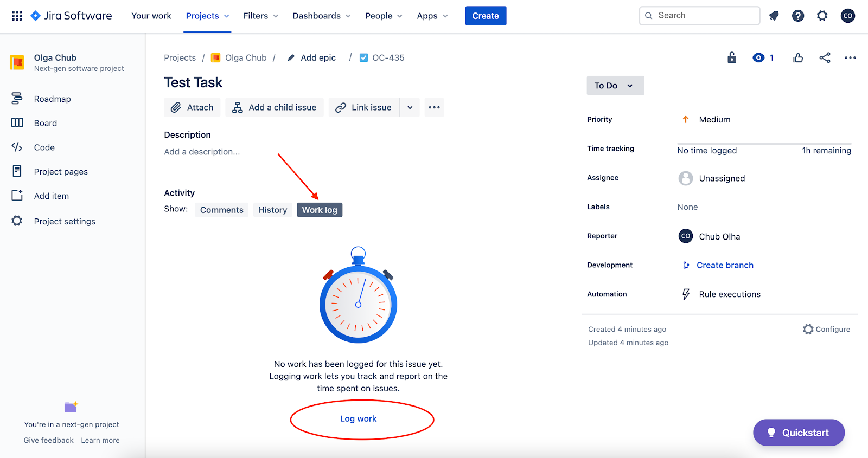
Task: Click the thumbs up vote icon
Action: pyautogui.click(x=797, y=57)
